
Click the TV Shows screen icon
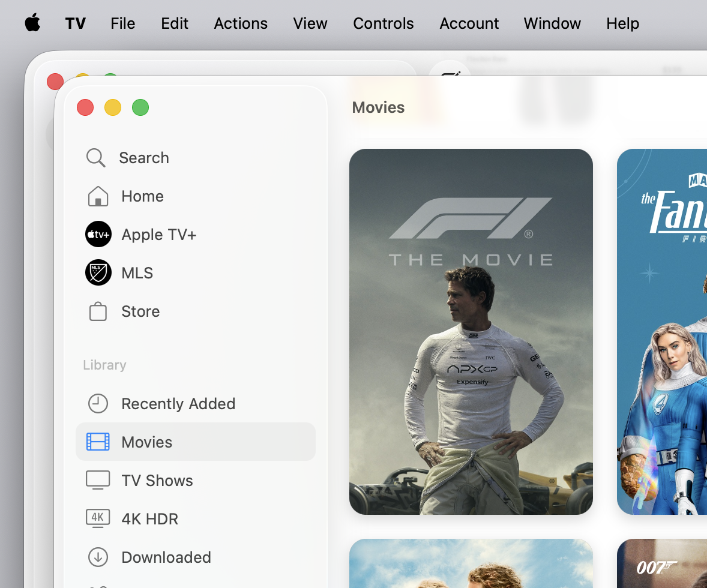point(98,480)
